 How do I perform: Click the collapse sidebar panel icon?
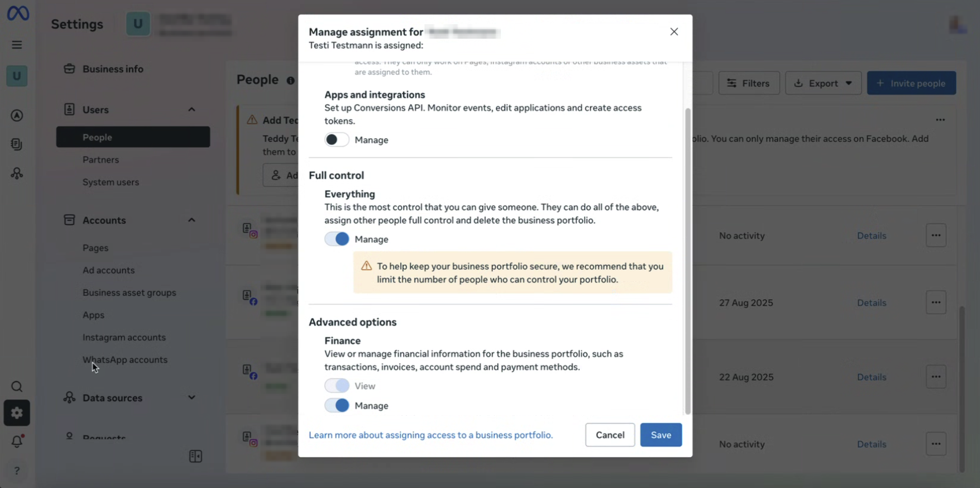195,456
